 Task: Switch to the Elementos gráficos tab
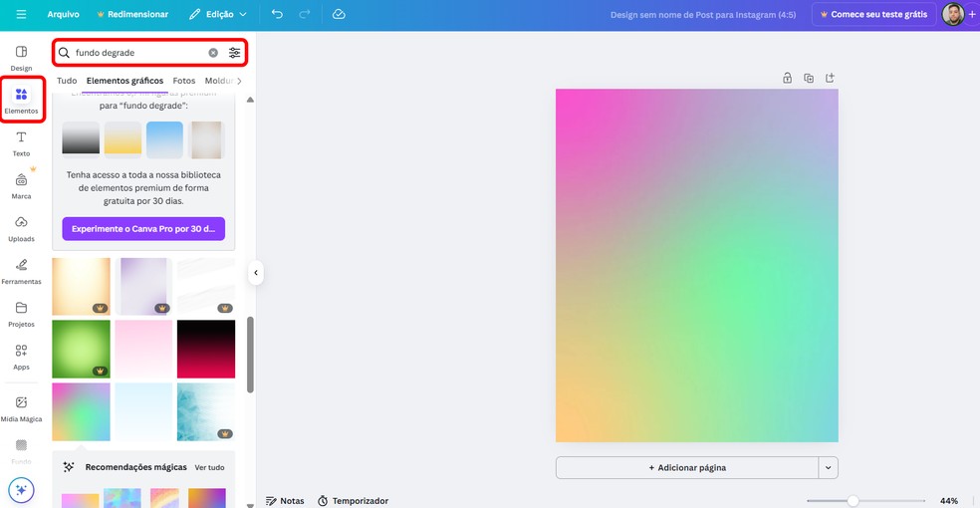coord(125,81)
